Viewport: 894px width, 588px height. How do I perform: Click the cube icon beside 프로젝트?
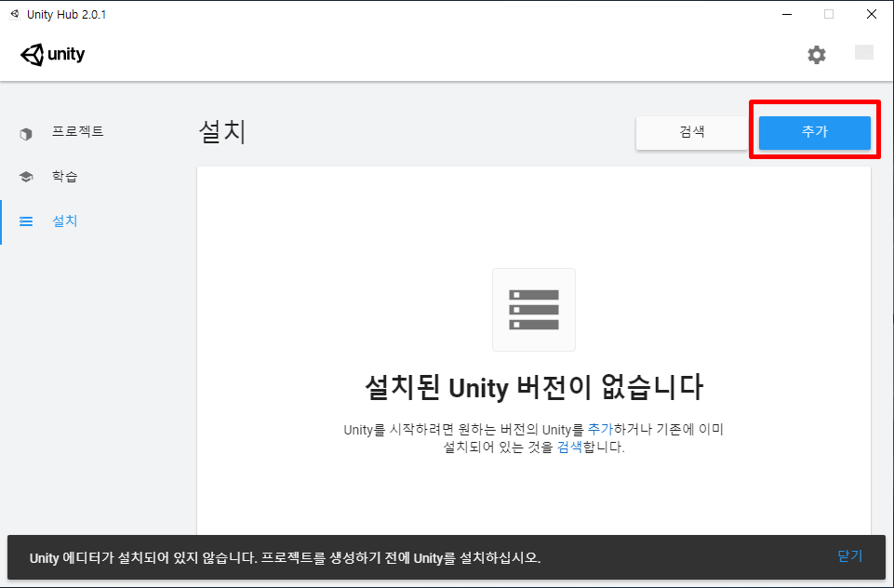click(26, 134)
